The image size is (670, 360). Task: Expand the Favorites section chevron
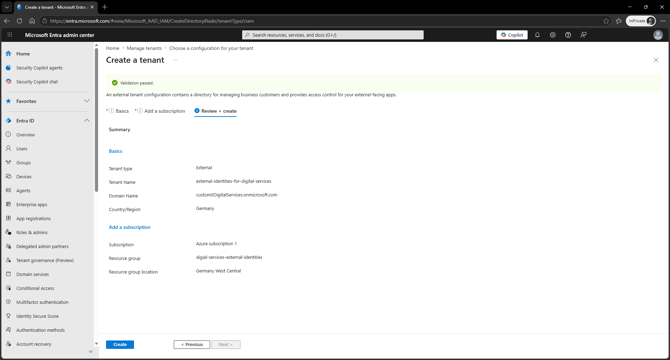87,101
